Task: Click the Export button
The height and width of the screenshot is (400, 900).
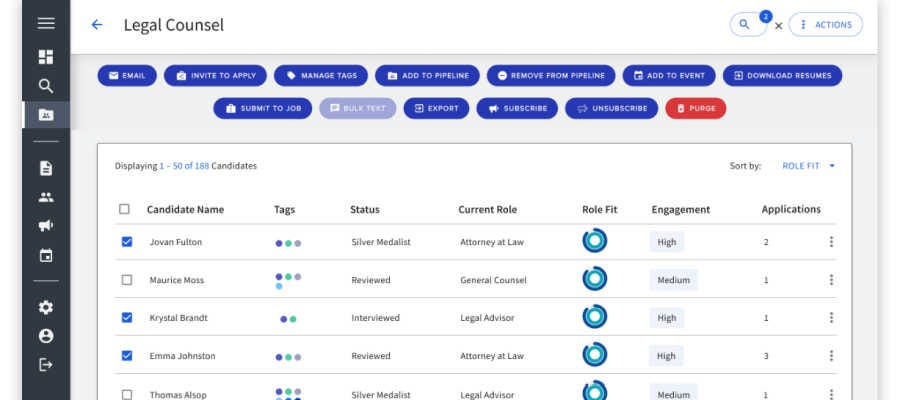Action: [x=436, y=108]
